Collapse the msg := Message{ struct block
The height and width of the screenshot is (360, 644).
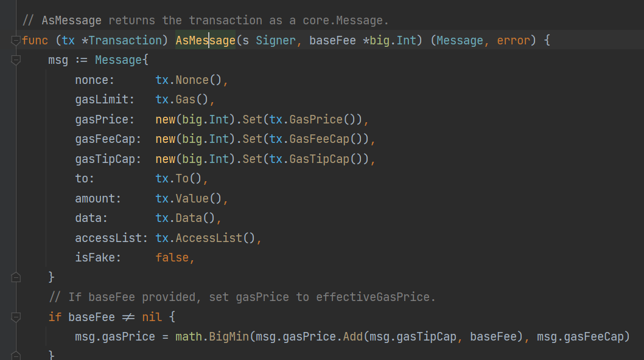[x=16, y=61]
